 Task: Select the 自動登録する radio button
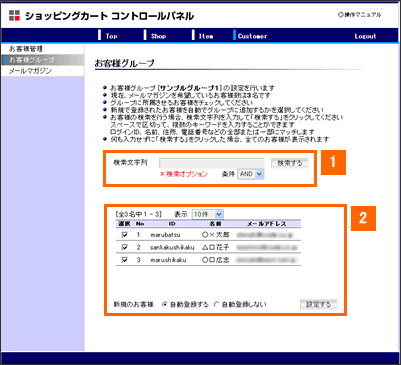[164, 304]
